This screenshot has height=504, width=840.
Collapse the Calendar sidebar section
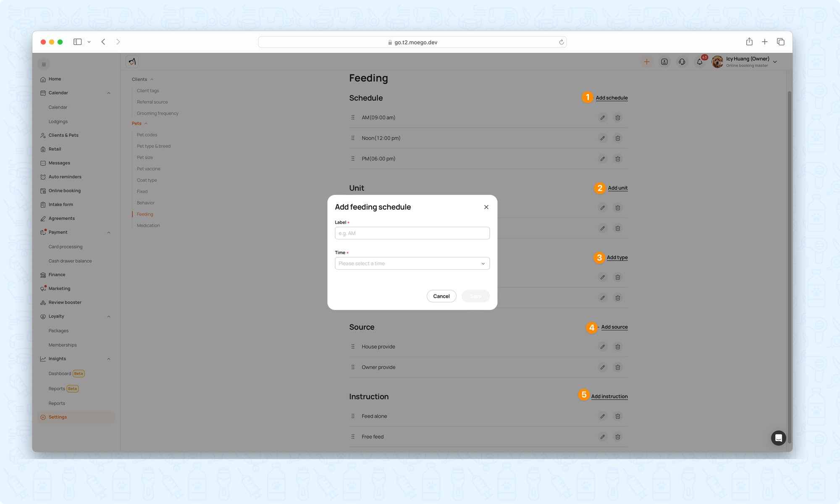[x=109, y=93]
